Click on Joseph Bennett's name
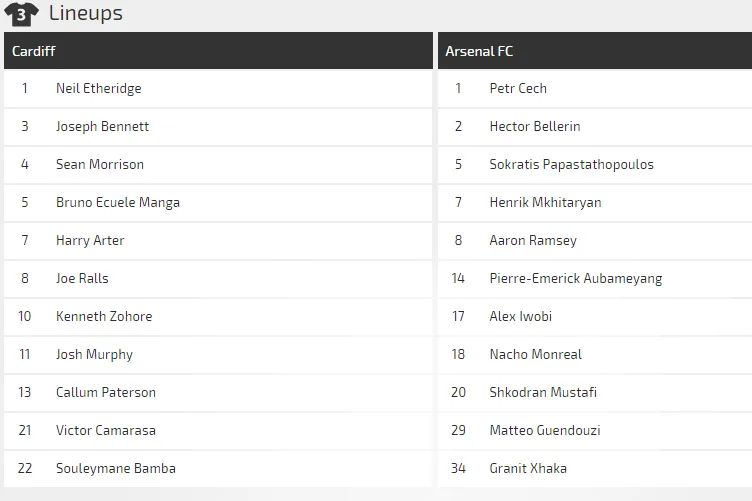This screenshot has height=501, width=752. (x=102, y=126)
